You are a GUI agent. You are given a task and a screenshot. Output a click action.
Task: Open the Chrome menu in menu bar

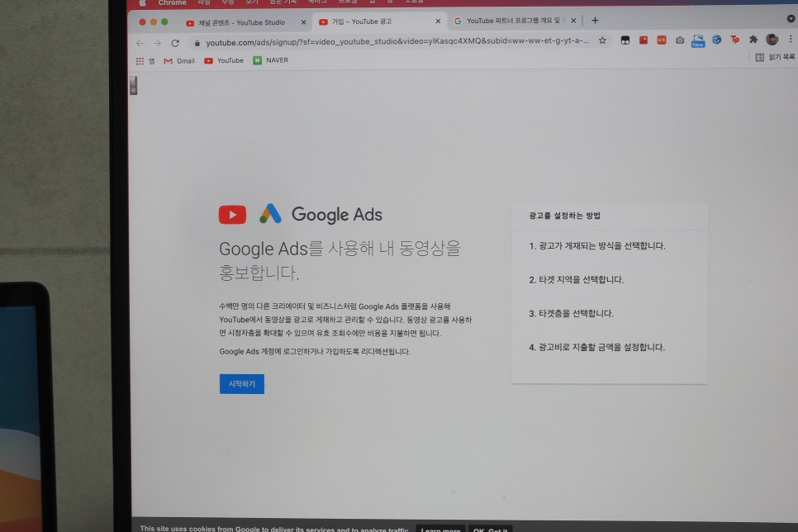point(172,3)
